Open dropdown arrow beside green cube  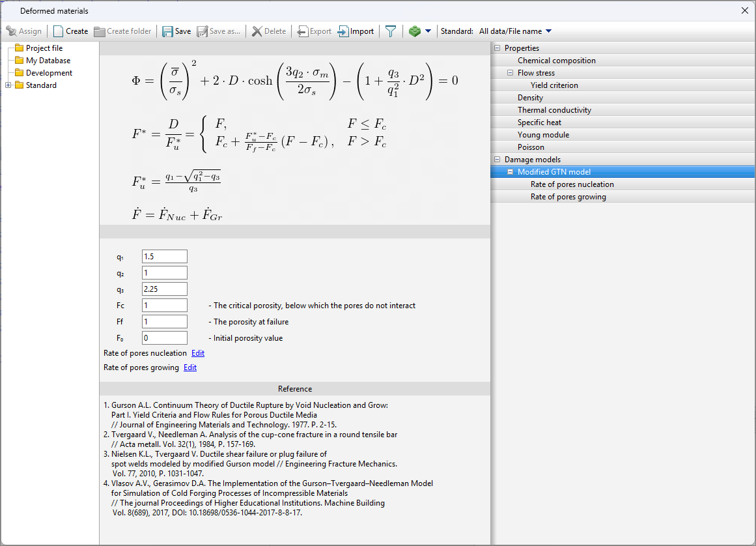[428, 31]
